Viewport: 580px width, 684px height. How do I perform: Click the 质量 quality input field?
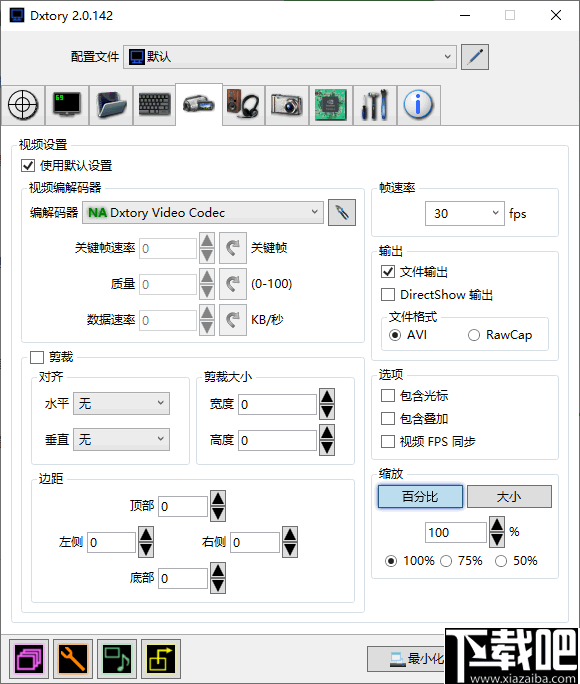pos(168,284)
